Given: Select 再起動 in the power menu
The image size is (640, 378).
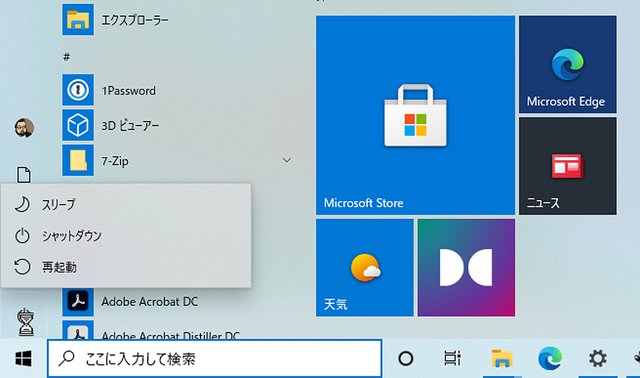Looking at the screenshot, I should pos(126,267).
